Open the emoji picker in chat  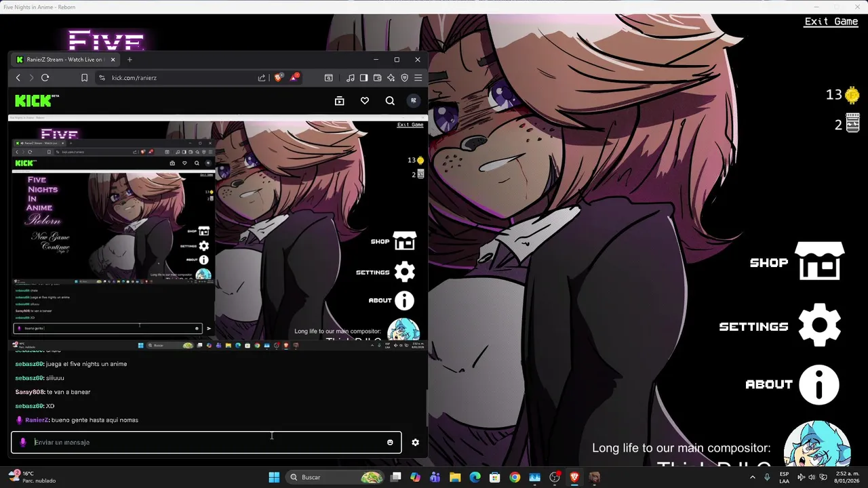pyautogui.click(x=390, y=443)
